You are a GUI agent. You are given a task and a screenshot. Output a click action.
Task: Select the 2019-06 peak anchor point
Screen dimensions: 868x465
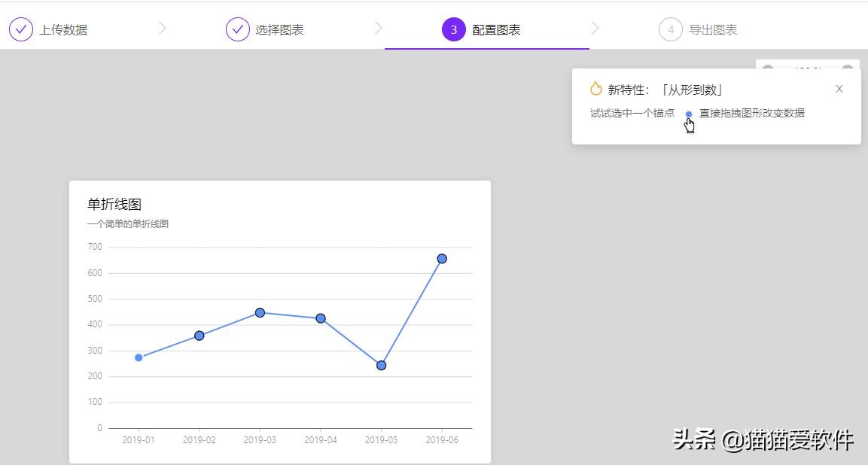click(442, 258)
